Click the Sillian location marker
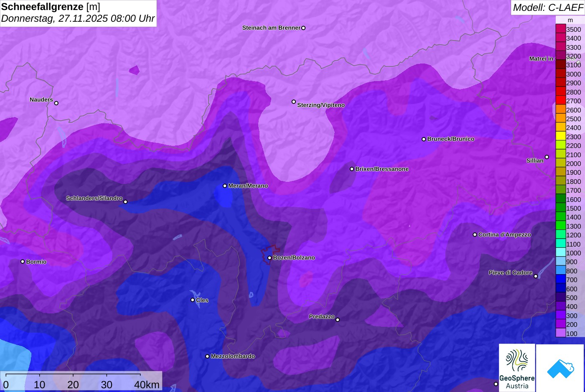 [x=547, y=157]
